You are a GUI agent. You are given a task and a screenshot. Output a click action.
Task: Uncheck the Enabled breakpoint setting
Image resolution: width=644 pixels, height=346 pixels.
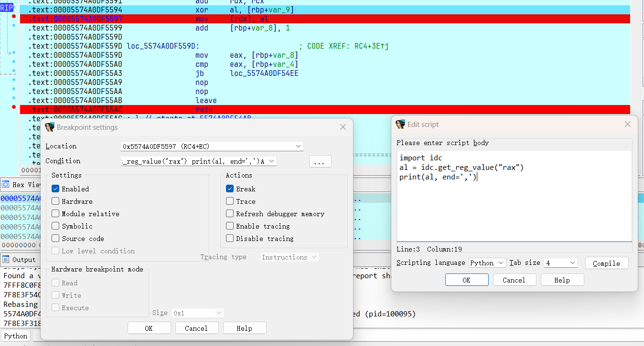pyautogui.click(x=55, y=189)
